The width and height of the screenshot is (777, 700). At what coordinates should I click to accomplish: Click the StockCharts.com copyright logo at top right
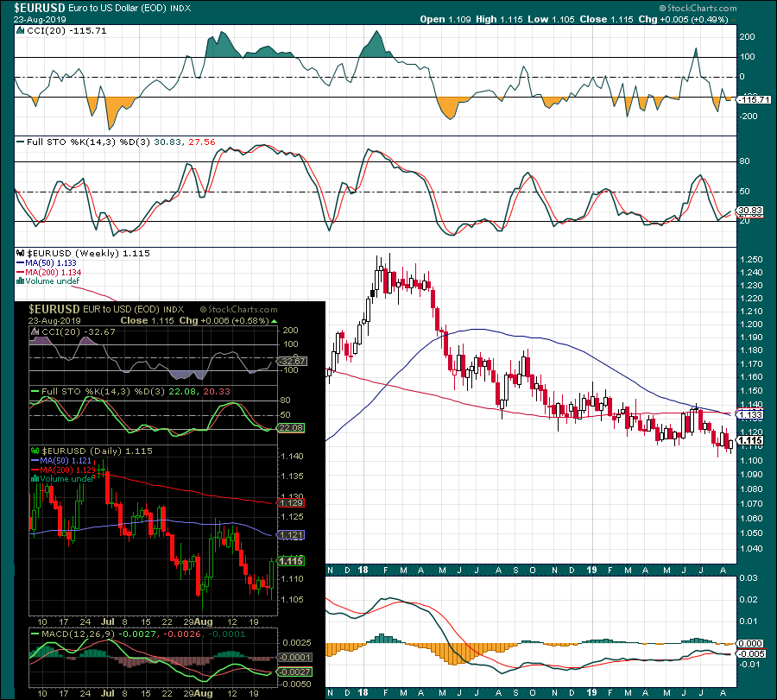(698, 8)
